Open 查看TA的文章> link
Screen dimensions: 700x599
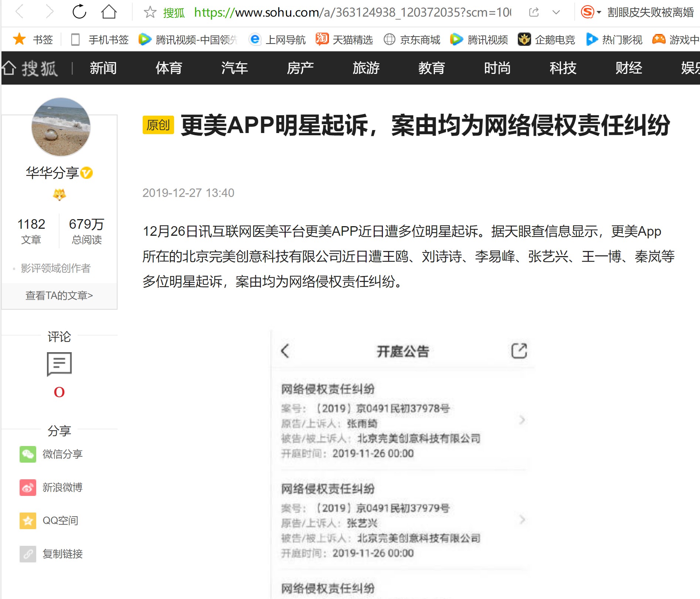[59, 295]
